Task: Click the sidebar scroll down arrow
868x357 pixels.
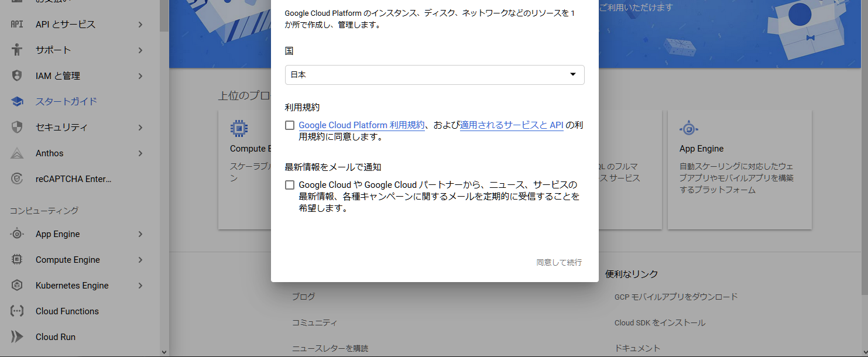Action: click(164, 352)
